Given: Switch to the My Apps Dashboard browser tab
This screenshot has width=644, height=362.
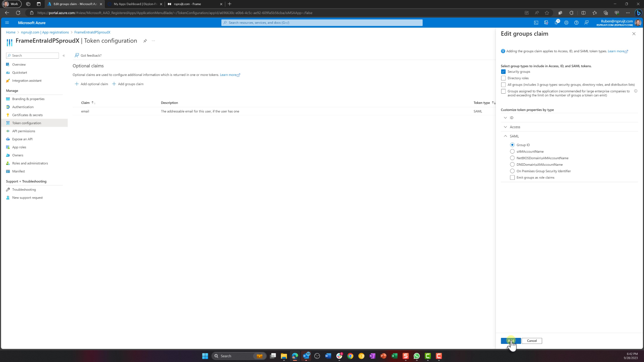Looking at the screenshot, I should coord(135,4).
